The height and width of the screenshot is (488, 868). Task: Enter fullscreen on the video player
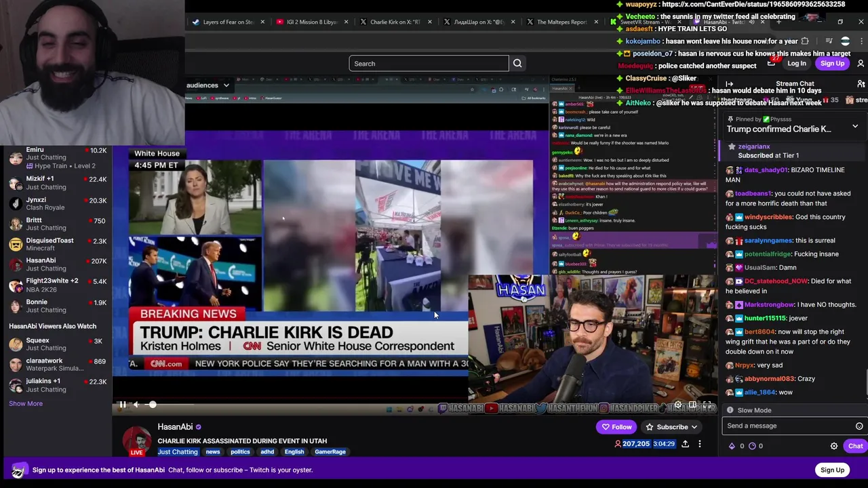coord(707,405)
